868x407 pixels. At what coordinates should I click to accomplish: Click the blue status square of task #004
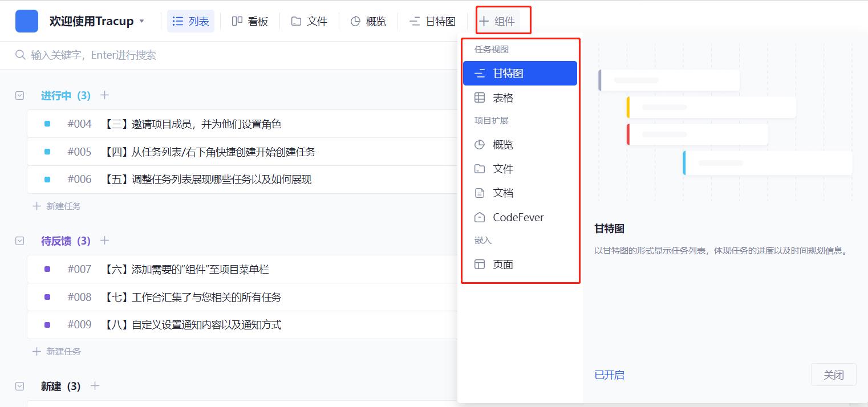click(x=47, y=124)
